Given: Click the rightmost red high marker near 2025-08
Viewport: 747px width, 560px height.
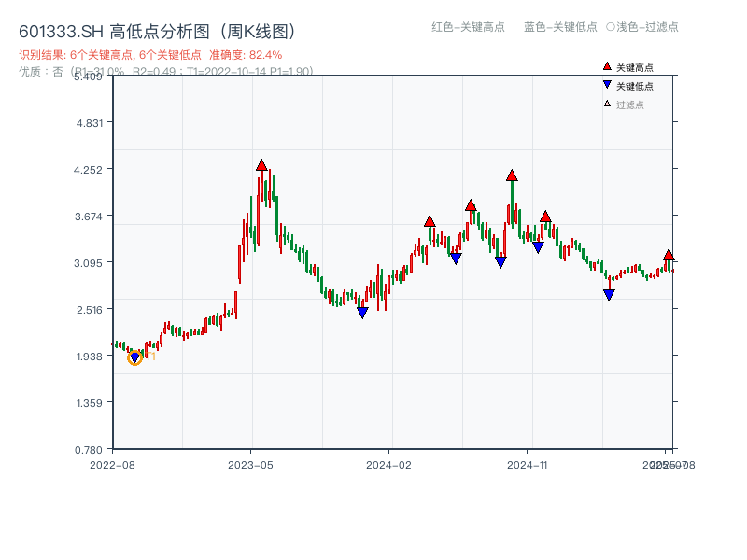Looking at the screenshot, I should pos(669,253).
